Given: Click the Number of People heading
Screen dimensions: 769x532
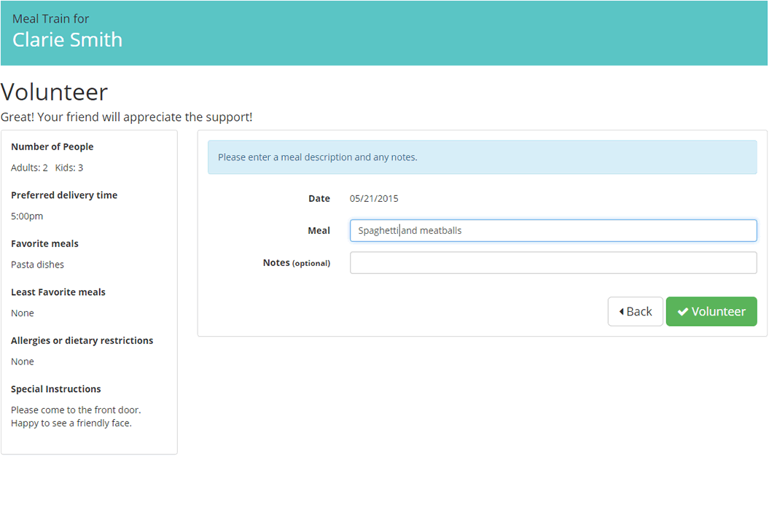Looking at the screenshot, I should click(x=52, y=146).
